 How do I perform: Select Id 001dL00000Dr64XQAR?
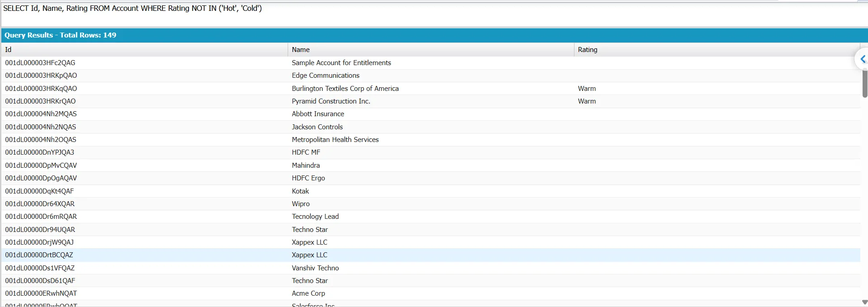coord(40,204)
